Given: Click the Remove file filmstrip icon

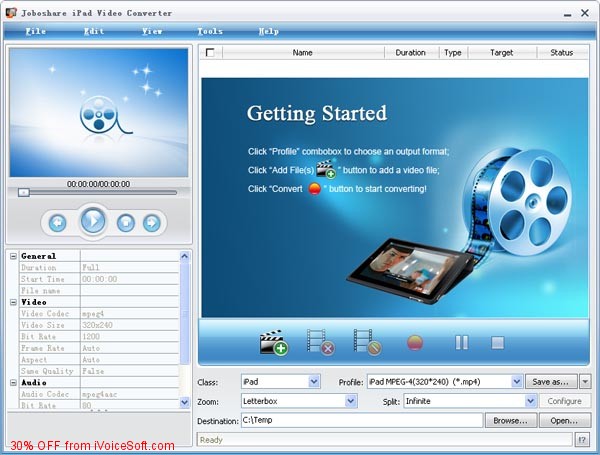Looking at the screenshot, I should [x=320, y=342].
